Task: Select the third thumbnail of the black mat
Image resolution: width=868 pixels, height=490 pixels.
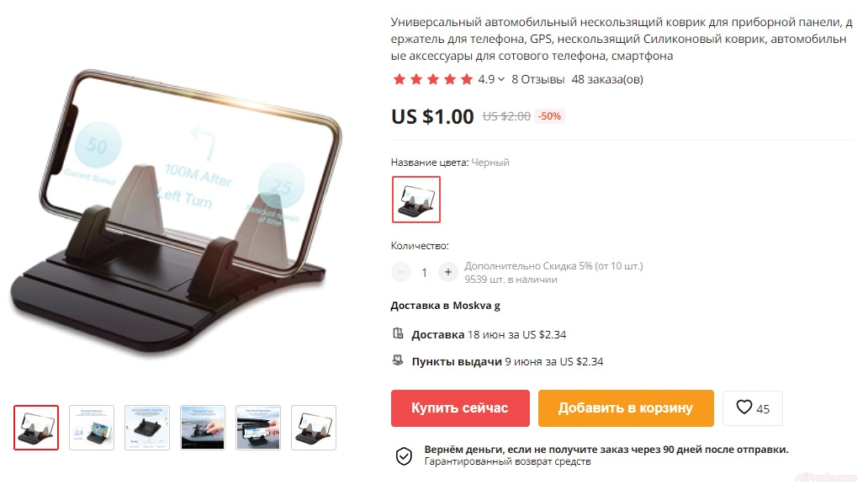Action: [x=146, y=428]
